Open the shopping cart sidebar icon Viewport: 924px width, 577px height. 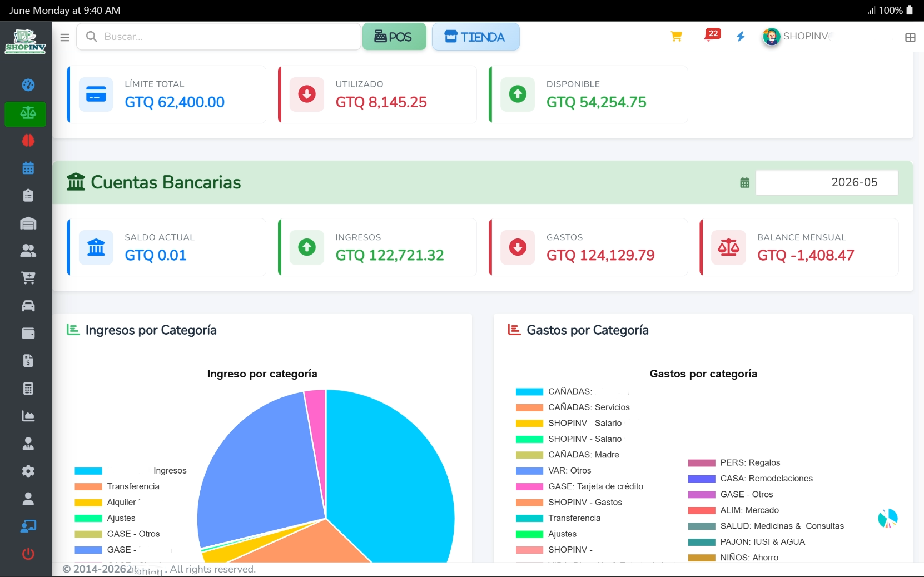pos(28,278)
